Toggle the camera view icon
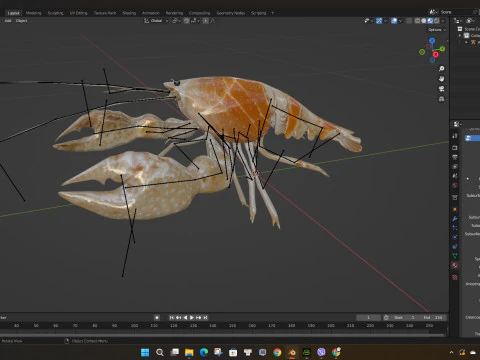Viewport: 480px width, 360px height. 442,89
